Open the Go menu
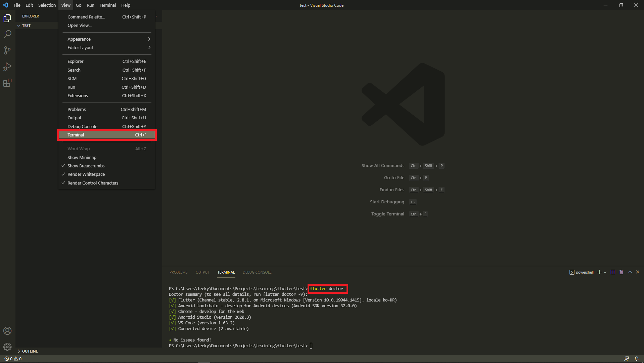The width and height of the screenshot is (644, 363). point(79,5)
